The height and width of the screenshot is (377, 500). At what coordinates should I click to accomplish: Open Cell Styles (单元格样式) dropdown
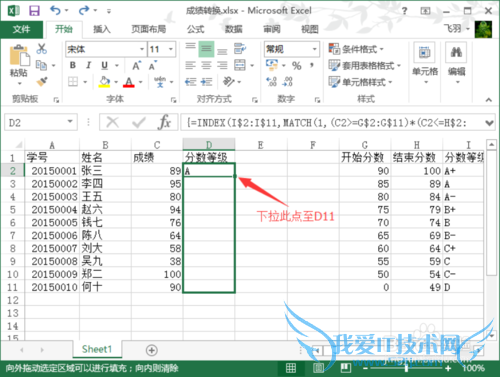point(360,82)
